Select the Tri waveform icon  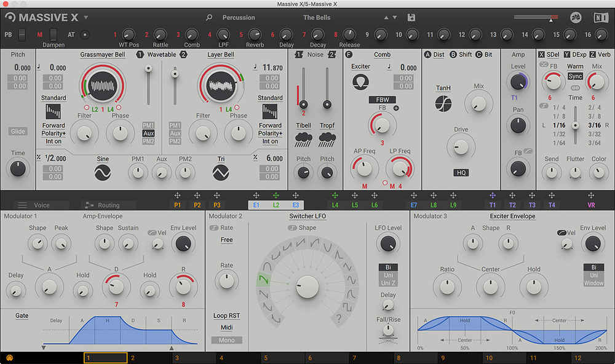tap(221, 173)
